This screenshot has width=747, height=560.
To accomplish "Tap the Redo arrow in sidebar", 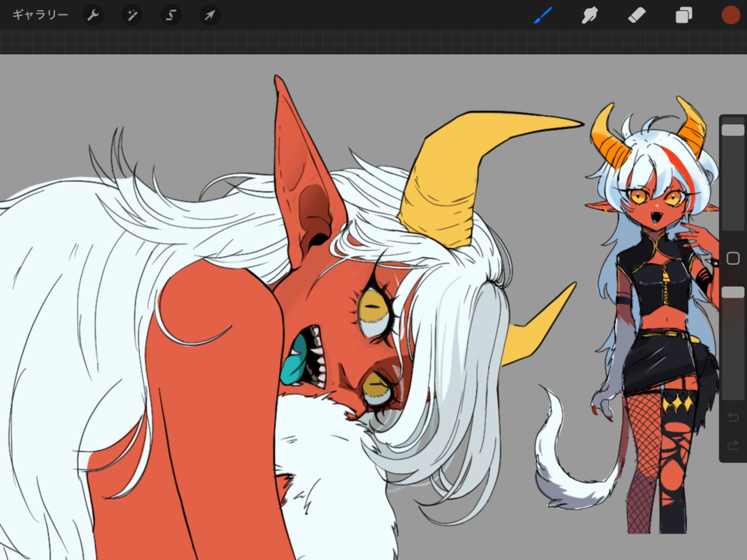I will tap(733, 445).
